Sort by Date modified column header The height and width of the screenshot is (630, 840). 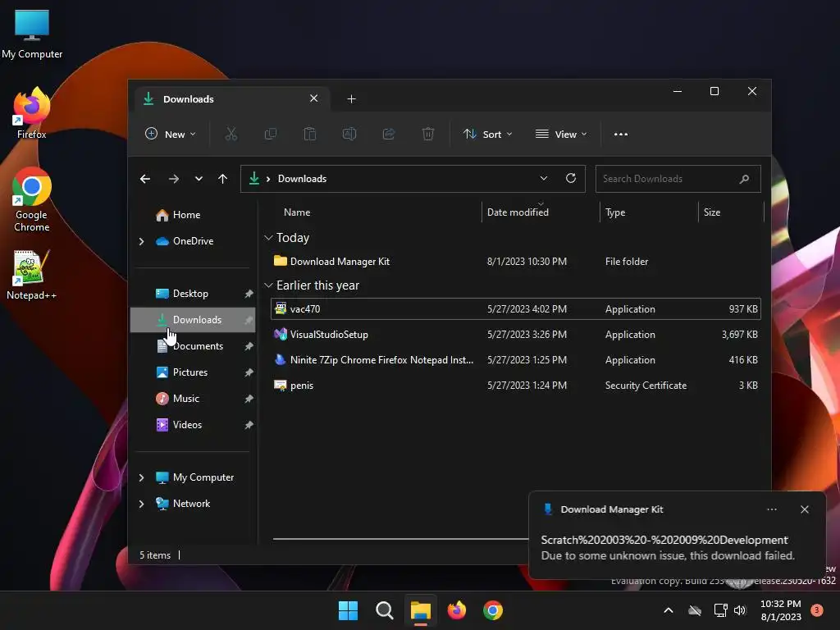click(x=518, y=212)
